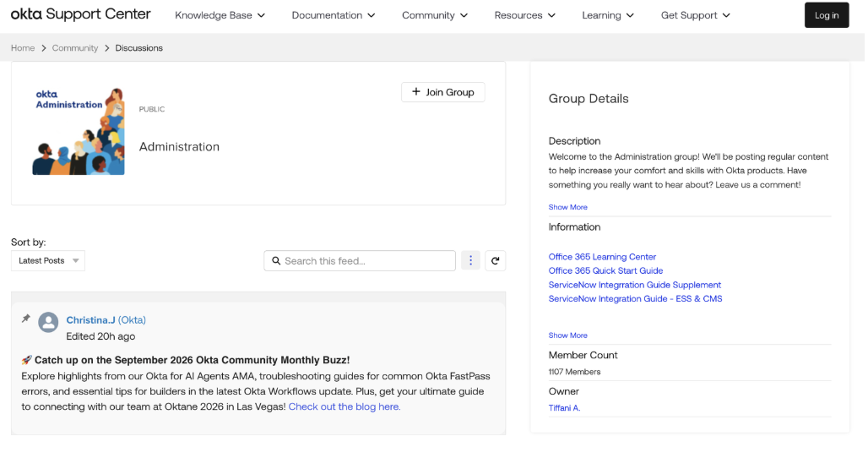The image size is (868, 458).
Task: Expand Information with Show More
Action: 568,335
